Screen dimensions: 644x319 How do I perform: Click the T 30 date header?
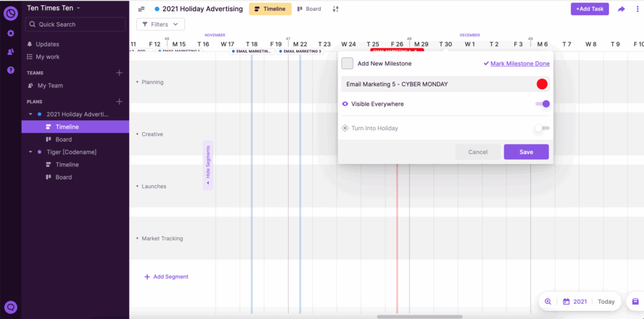coord(445,44)
